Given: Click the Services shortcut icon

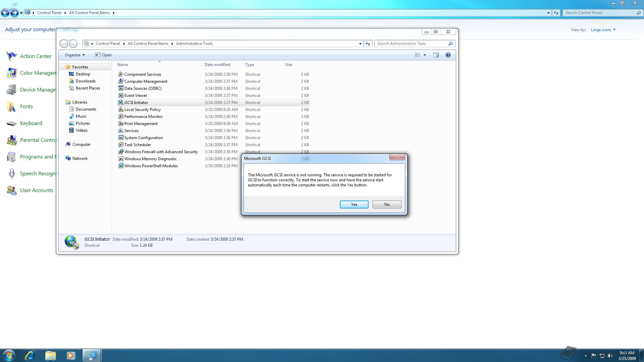Looking at the screenshot, I should [x=121, y=130].
